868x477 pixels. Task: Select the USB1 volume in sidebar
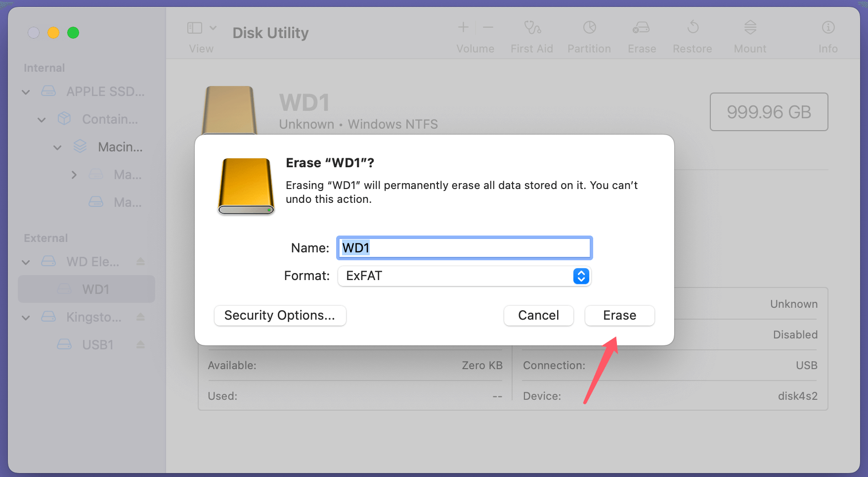coord(97,344)
